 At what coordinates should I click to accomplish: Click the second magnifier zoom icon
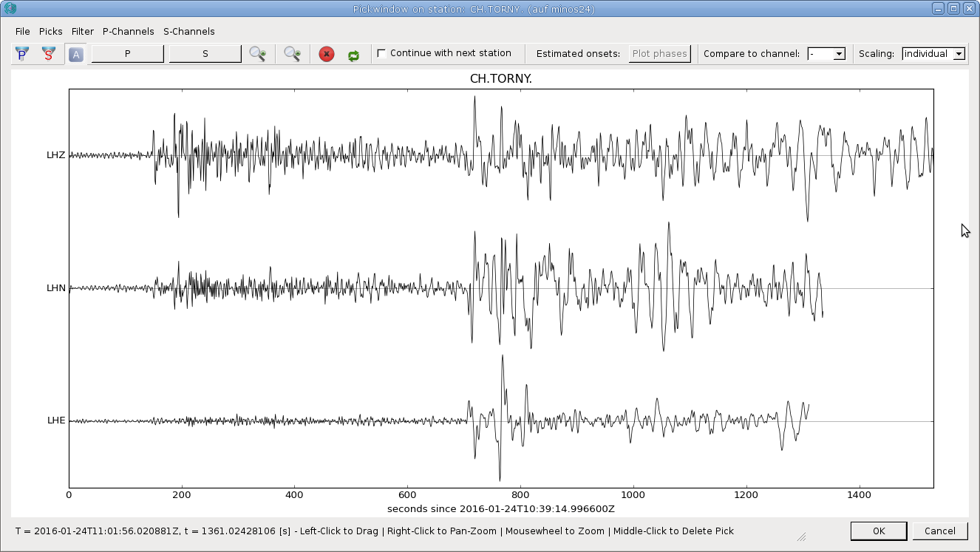292,54
